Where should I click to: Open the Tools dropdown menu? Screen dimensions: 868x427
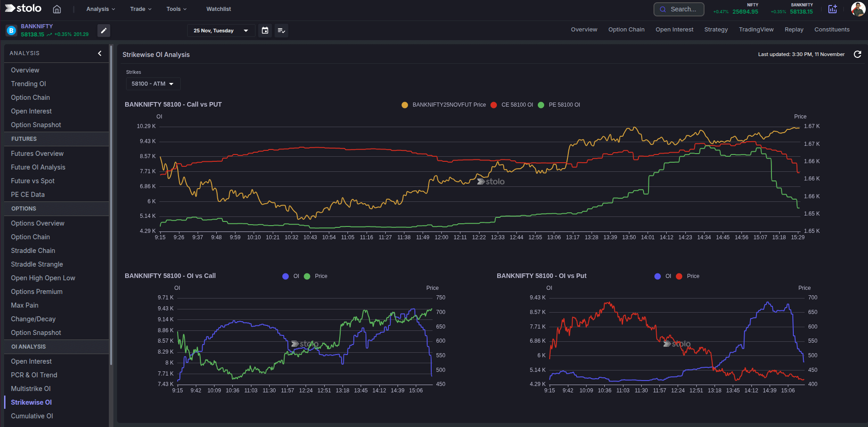point(176,9)
